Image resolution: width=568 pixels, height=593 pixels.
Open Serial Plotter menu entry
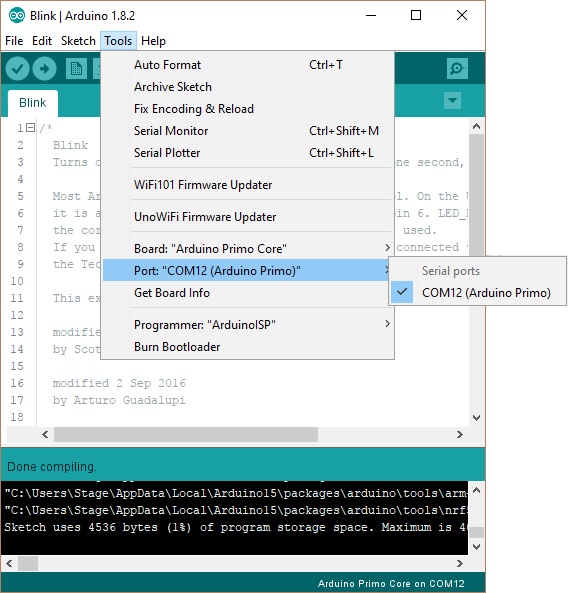(248, 153)
